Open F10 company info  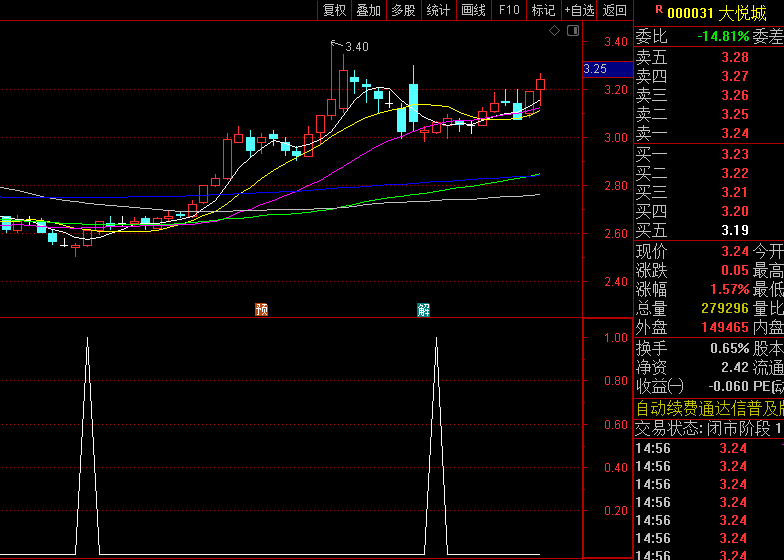point(509,10)
